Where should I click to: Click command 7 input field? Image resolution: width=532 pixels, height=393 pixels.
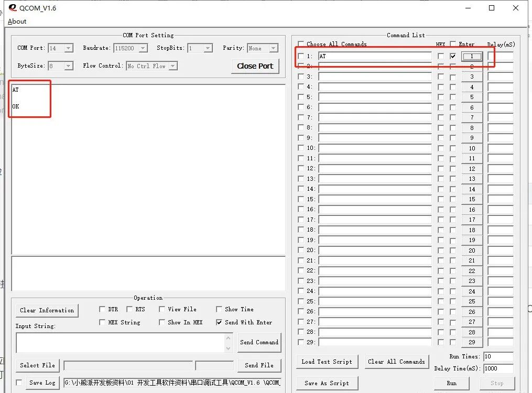tap(375, 117)
